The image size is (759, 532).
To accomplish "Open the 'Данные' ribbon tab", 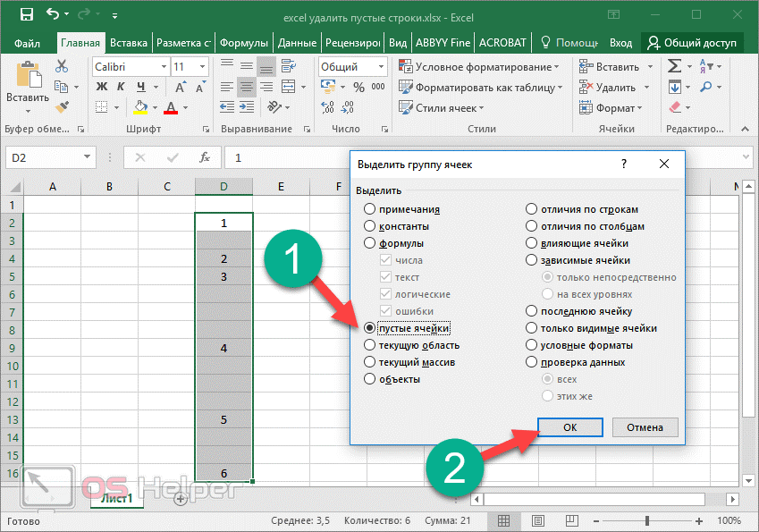I will (x=296, y=42).
